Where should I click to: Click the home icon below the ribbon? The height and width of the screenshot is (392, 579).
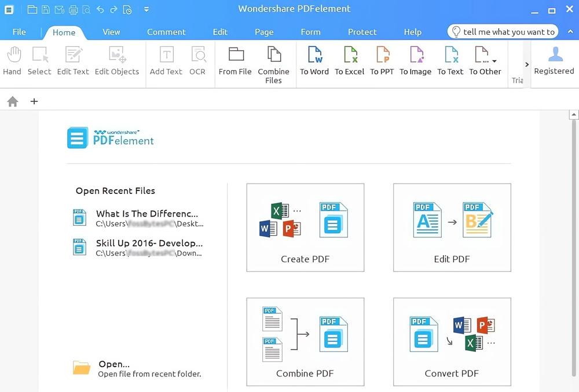[13, 102]
